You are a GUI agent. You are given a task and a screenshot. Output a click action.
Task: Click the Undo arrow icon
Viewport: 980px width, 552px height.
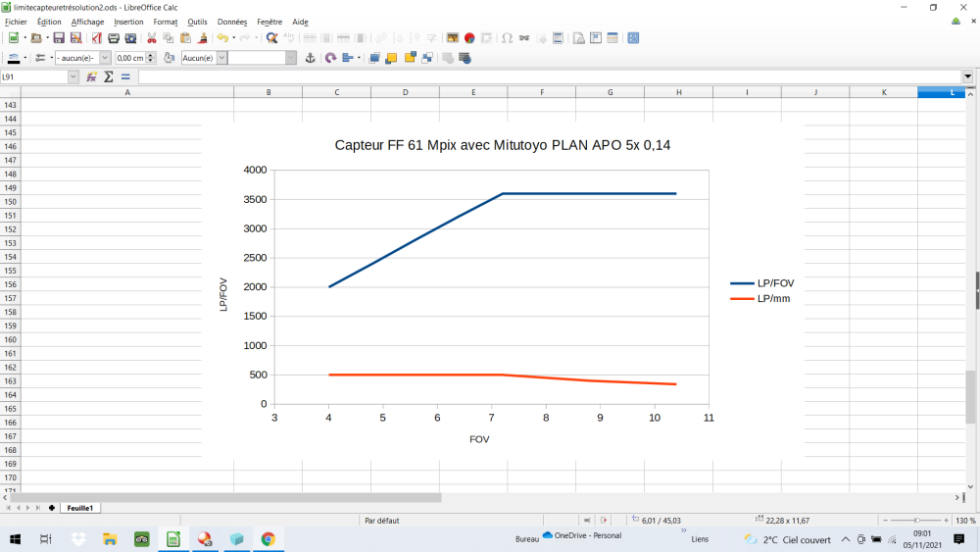click(222, 38)
